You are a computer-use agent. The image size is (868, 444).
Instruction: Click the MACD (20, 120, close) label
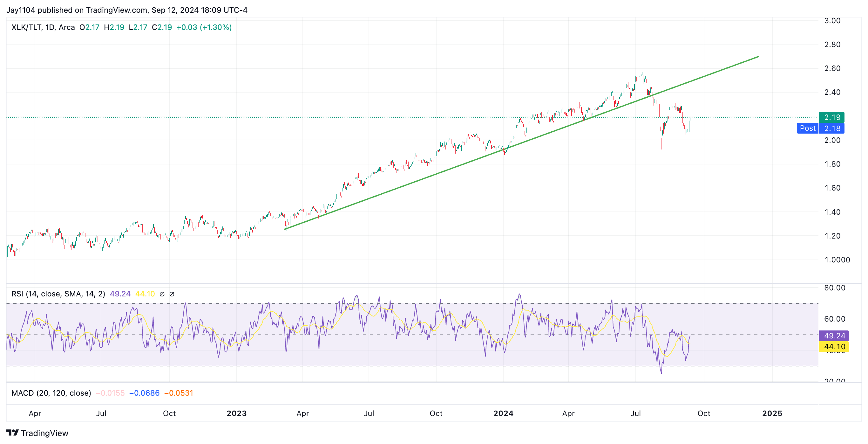click(x=51, y=393)
